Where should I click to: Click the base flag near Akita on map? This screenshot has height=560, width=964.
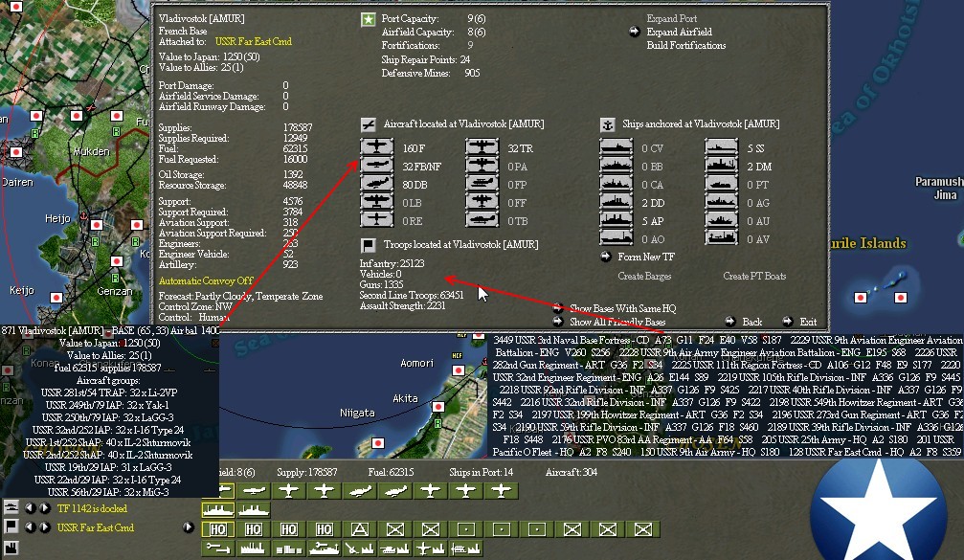tap(437, 406)
